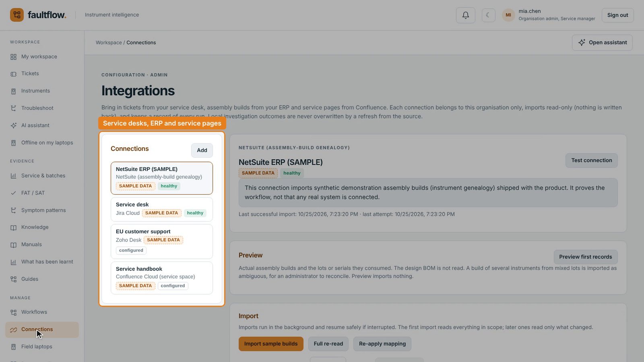Click Last successful import timestamp text
The image size is (644, 362).
298,214
